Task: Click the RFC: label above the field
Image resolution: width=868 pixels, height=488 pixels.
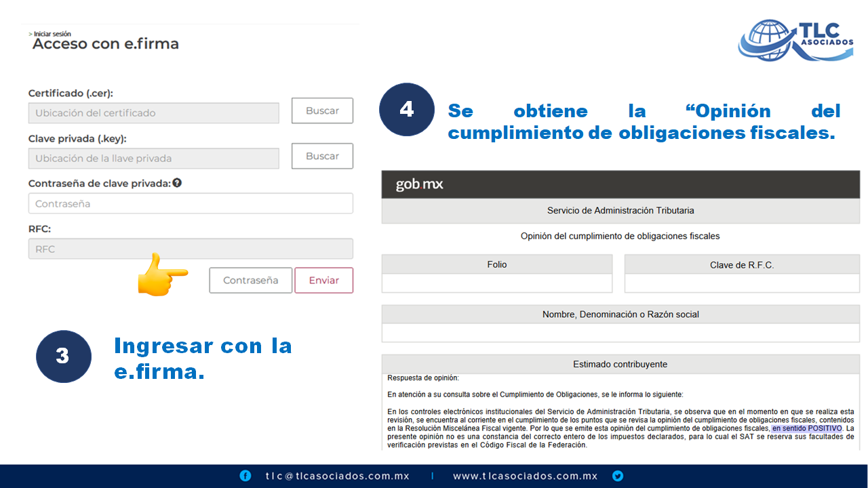Action: pyautogui.click(x=39, y=229)
